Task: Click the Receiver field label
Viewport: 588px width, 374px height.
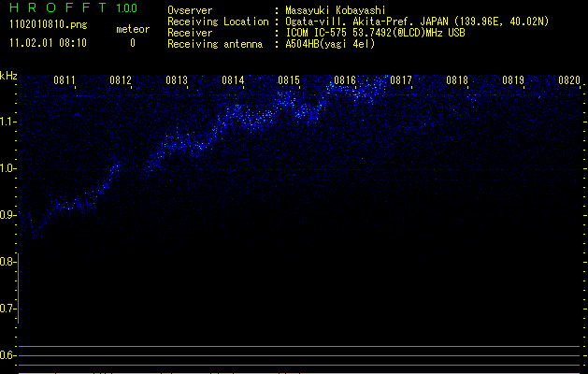Action: 190,33
